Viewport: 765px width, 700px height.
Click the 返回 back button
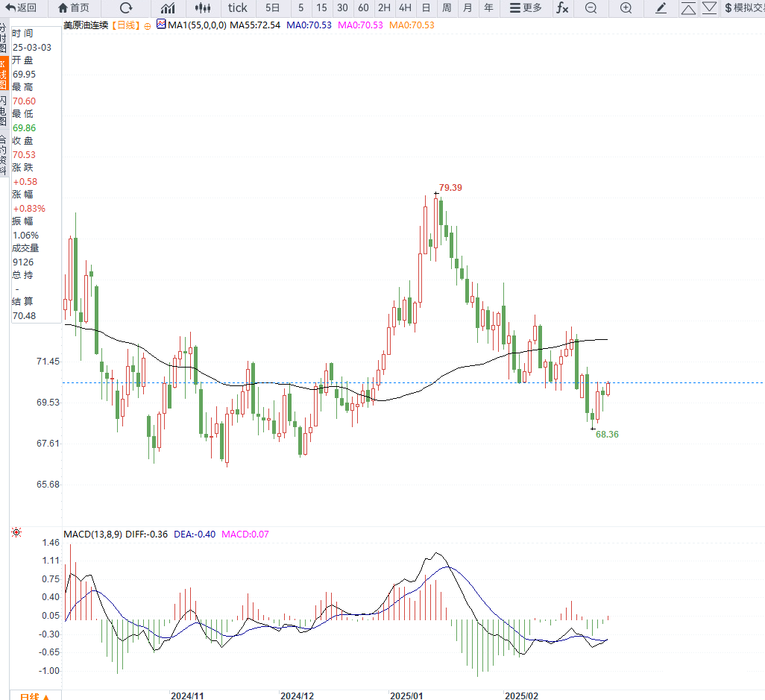coord(21,7)
